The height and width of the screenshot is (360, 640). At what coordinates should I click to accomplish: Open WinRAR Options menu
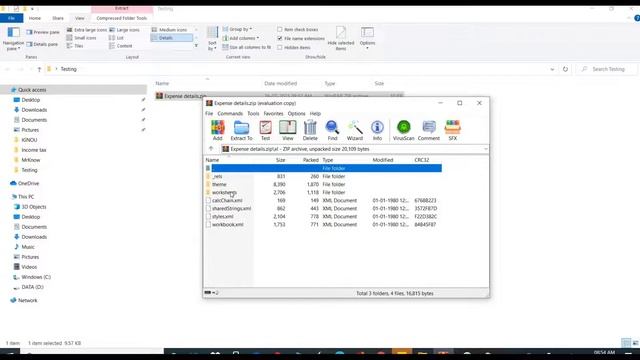click(296, 113)
